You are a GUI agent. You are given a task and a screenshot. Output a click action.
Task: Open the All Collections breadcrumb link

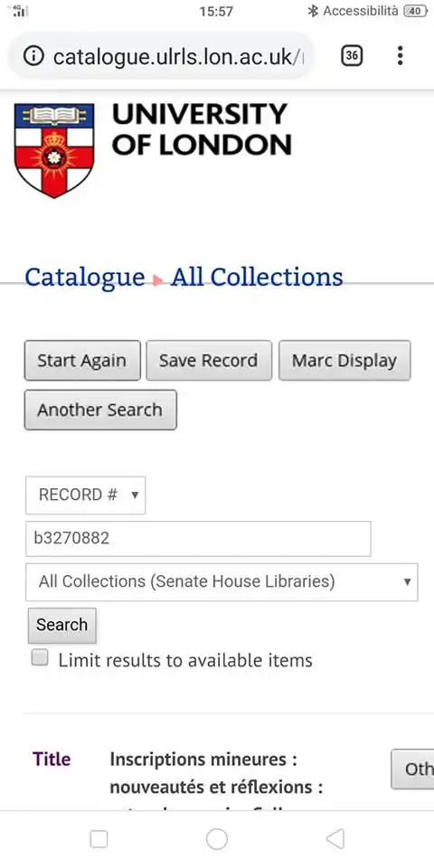pyautogui.click(x=257, y=277)
